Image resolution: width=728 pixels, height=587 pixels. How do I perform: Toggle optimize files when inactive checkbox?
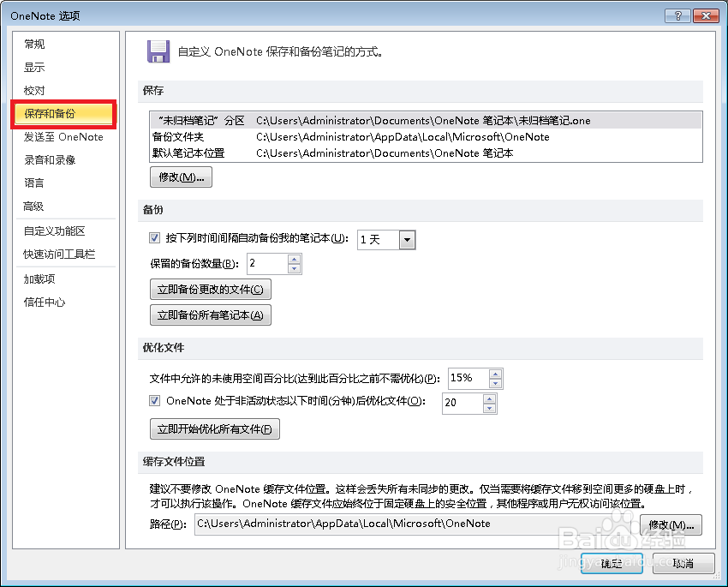tap(155, 401)
